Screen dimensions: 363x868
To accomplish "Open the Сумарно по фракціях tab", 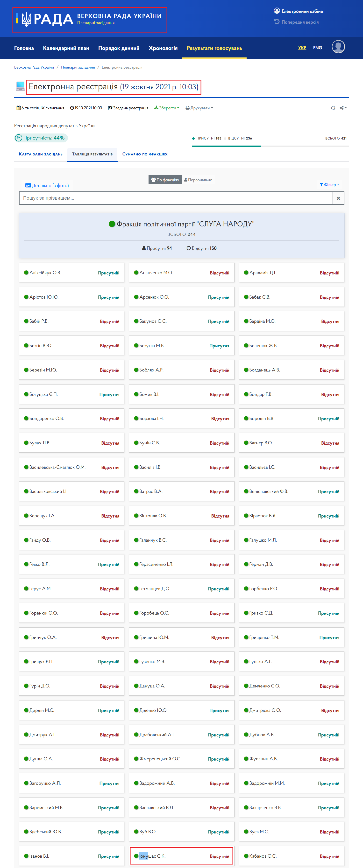I will tap(145, 154).
